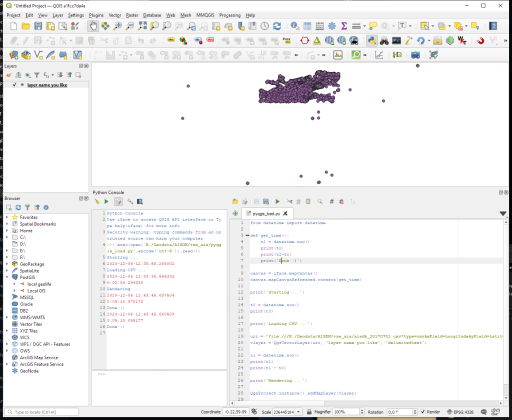Expand the 'Local GIS' connection
The width and height of the screenshot is (512, 420).
(x=14, y=290)
